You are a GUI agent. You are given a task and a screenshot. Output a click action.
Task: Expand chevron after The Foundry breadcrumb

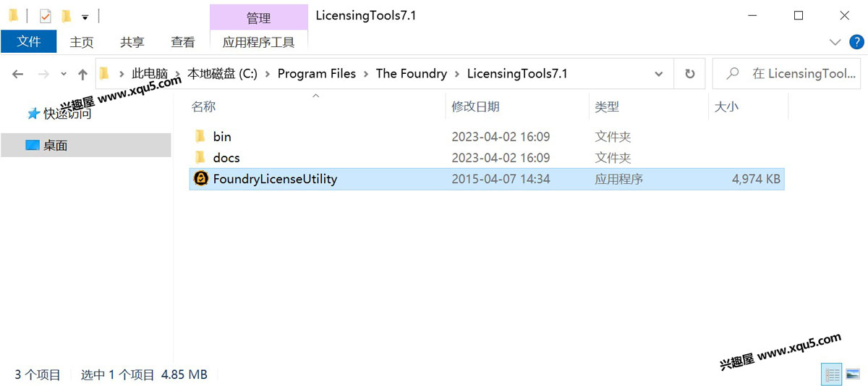coord(458,74)
